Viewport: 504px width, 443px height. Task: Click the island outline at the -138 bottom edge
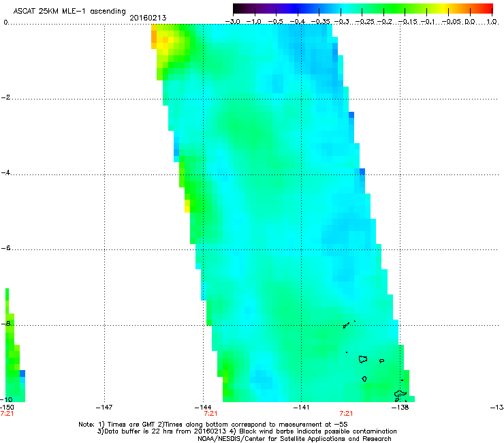400,394
